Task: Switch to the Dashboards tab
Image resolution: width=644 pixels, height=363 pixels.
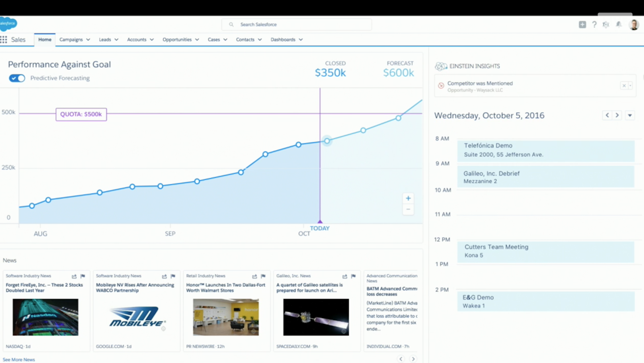Action: pos(283,40)
